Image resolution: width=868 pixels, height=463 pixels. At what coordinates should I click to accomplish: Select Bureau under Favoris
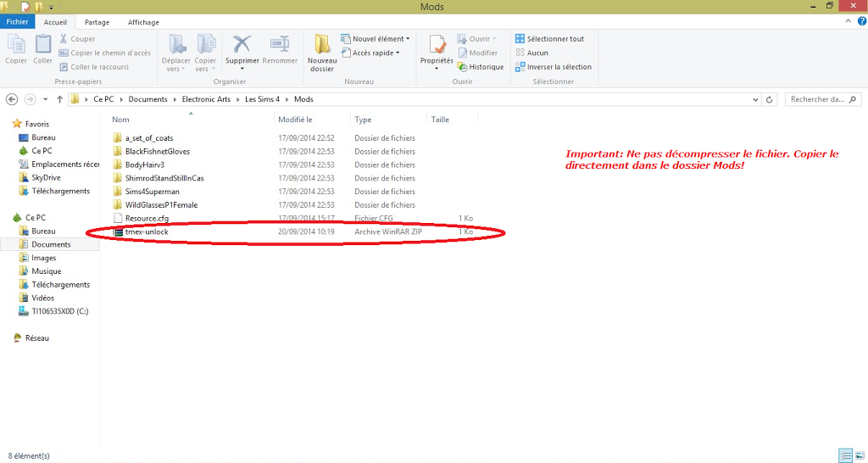point(37,137)
